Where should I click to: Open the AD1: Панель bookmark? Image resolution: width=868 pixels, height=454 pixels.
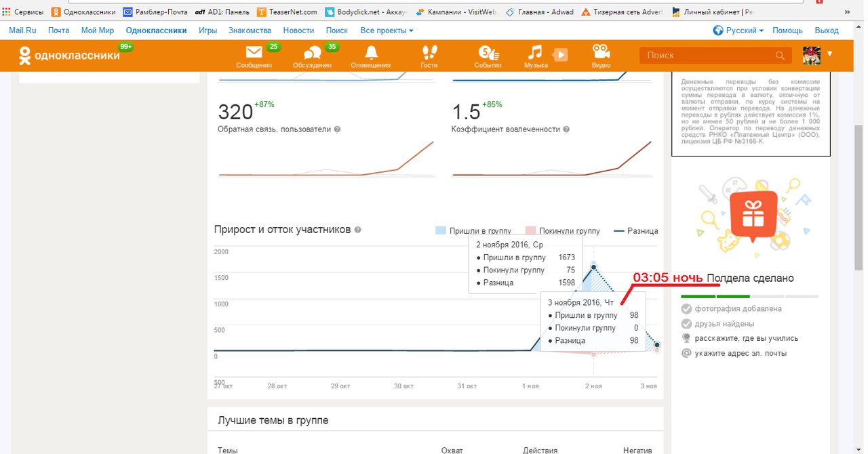pyautogui.click(x=222, y=12)
